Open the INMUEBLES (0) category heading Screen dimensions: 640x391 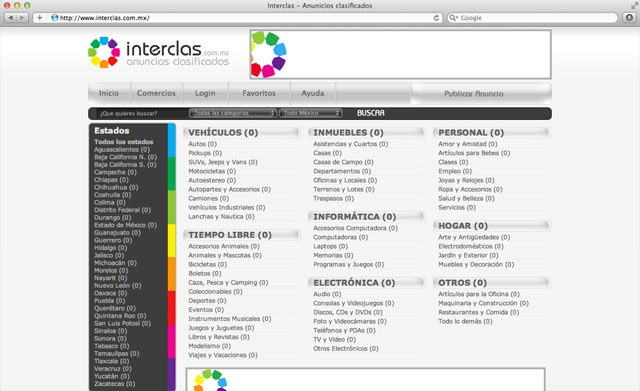pyautogui.click(x=348, y=133)
